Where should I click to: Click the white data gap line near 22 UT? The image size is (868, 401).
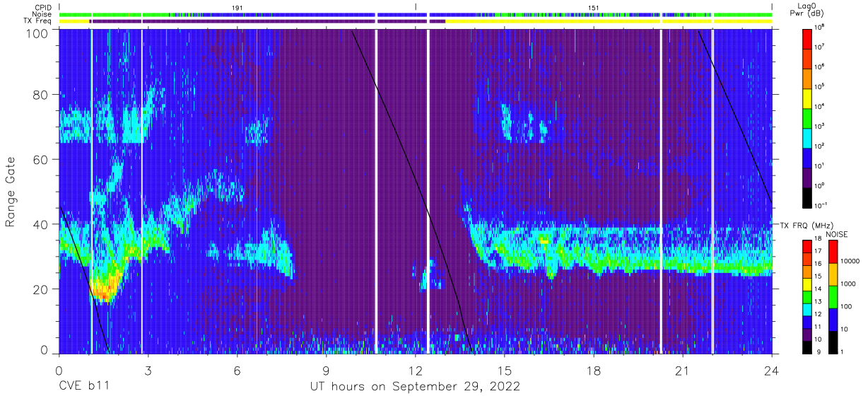tap(712, 191)
